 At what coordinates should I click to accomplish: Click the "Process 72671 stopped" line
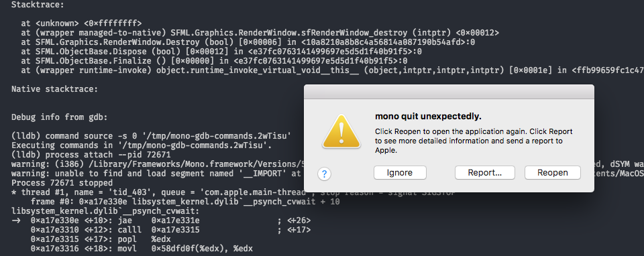62,183
